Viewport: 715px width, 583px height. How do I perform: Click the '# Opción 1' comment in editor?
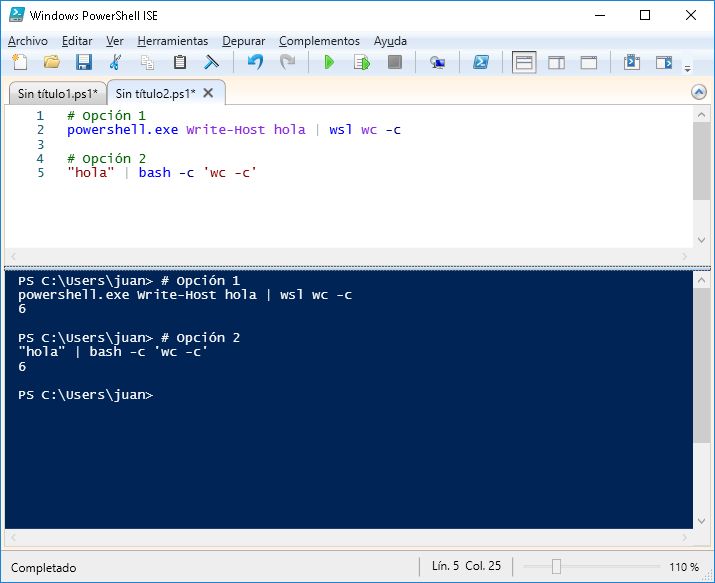pyautogui.click(x=106, y=115)
